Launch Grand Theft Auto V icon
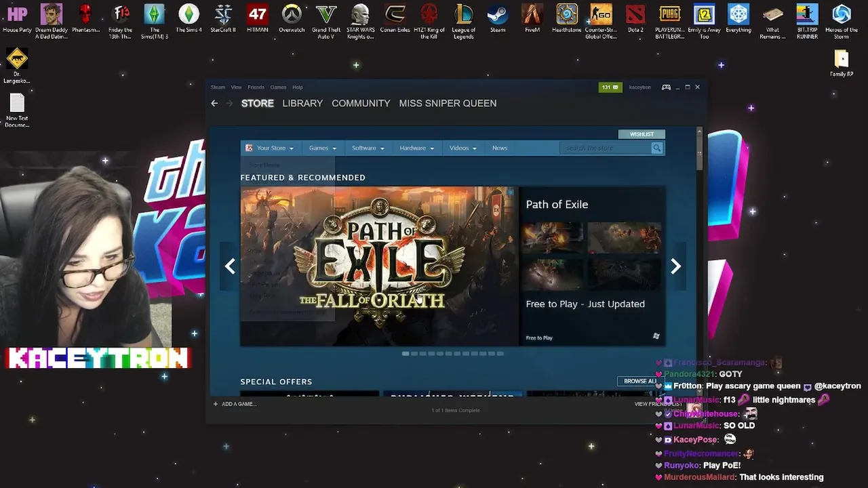The height and width of the screenshot is (488, 868). [x=326, y=21]
